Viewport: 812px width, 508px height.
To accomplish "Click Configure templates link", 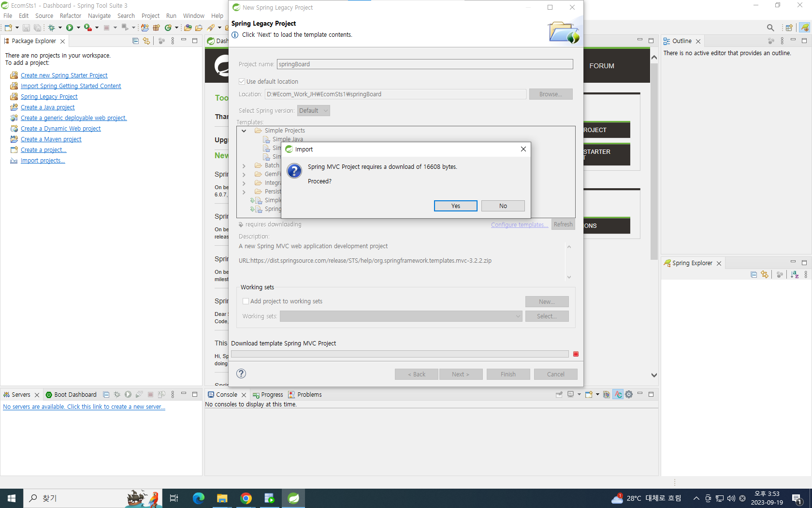I will [x=520, y=225].
